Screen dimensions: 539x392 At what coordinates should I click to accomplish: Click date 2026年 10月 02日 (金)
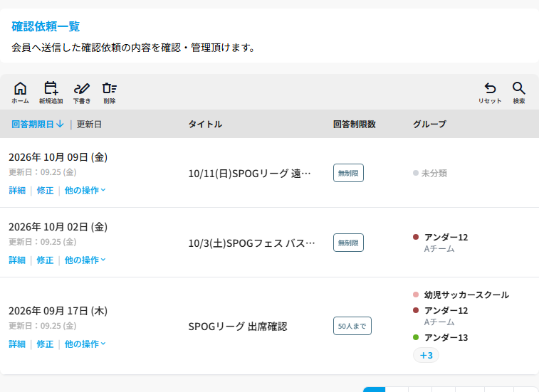click(58, 227)
